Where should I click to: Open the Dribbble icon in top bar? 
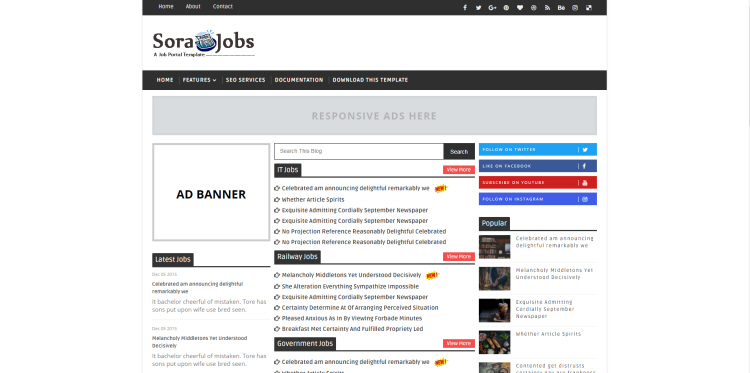(x=533, y=8)
